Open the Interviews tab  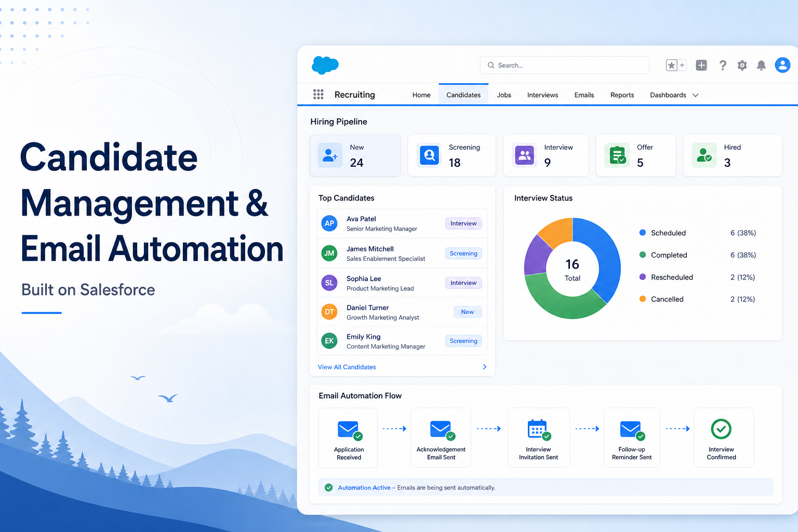pos(542,95)
